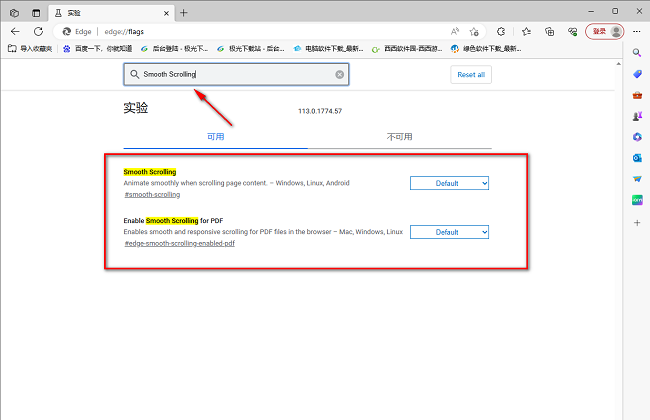Click the Reset all button
The width and height of the screenshot is (650, 420).
[471, 75]
